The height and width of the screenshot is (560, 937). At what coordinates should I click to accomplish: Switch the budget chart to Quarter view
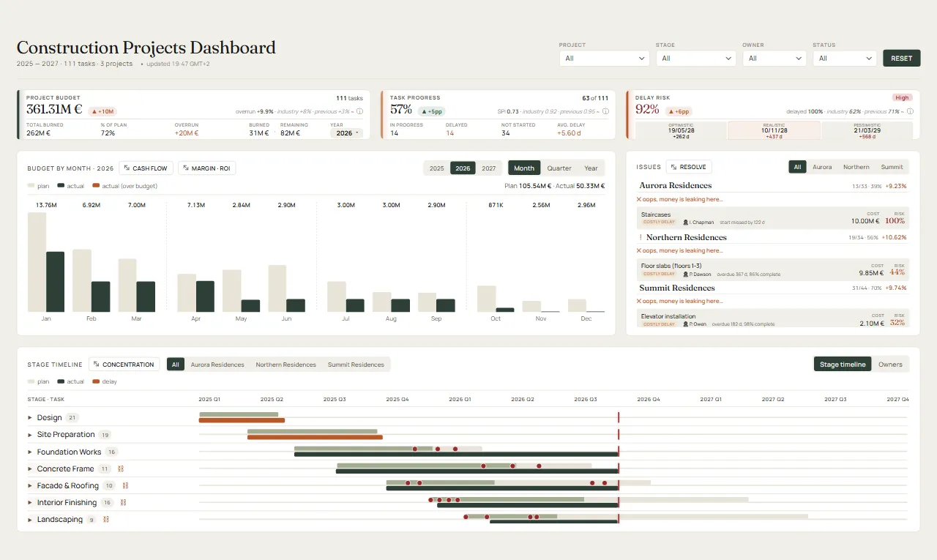tap(559, 168)
